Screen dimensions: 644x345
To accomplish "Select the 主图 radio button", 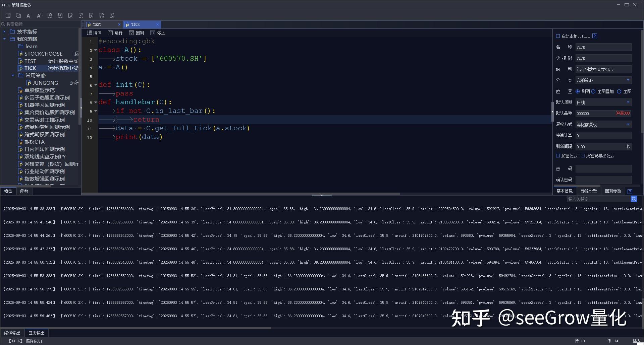I will (x=619, y=91).
